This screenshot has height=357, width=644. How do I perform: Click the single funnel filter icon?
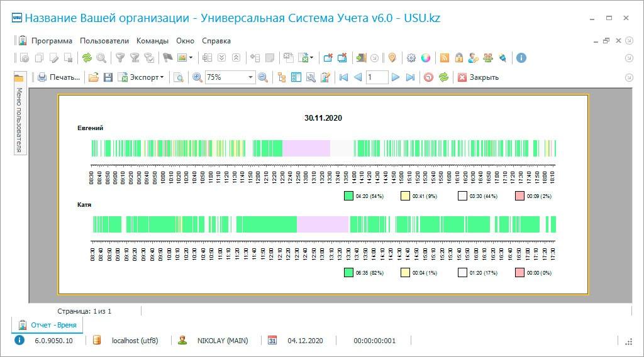click(x=120, y=58)
